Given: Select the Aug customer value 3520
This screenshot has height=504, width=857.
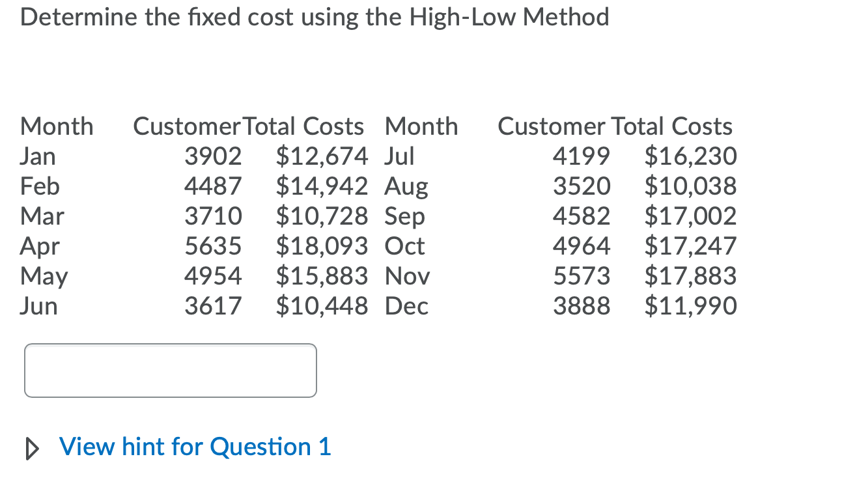Looking at the screenshot, I should coord(582,186).
